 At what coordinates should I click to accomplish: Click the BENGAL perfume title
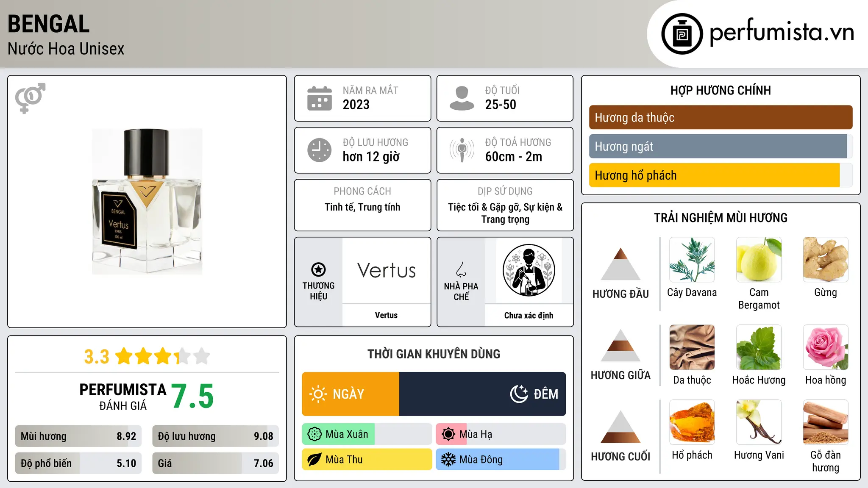(x=49, y=24)
